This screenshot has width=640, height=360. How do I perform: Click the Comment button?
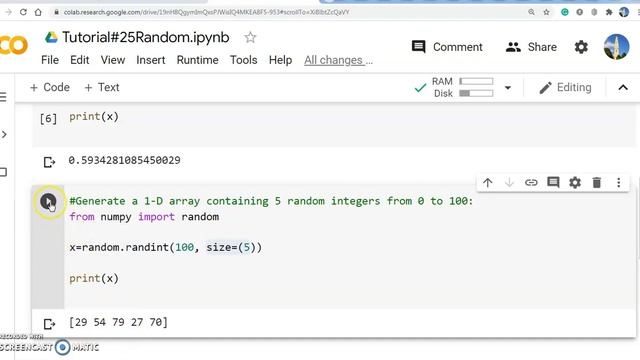click(447, 47)
